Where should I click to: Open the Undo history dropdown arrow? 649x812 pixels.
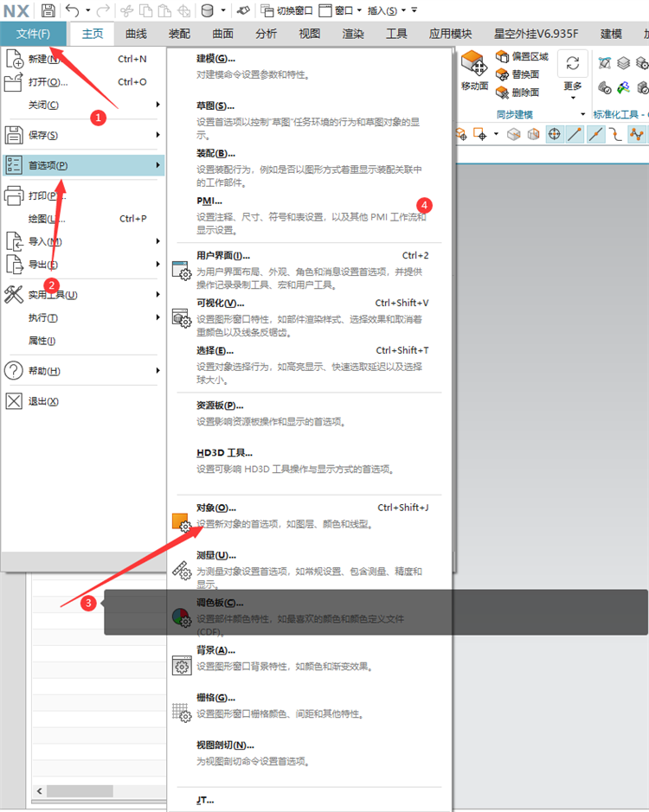click(x=87, y=10)
